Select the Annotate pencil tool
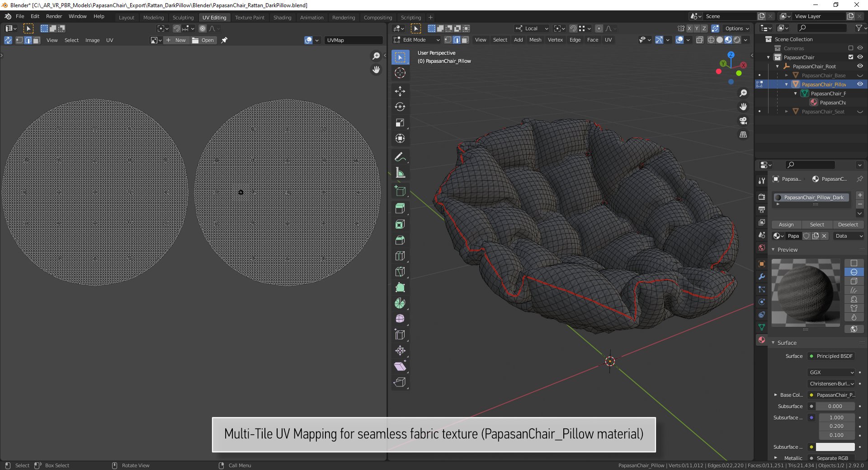868x470 pixels. (x=400, y=157)
